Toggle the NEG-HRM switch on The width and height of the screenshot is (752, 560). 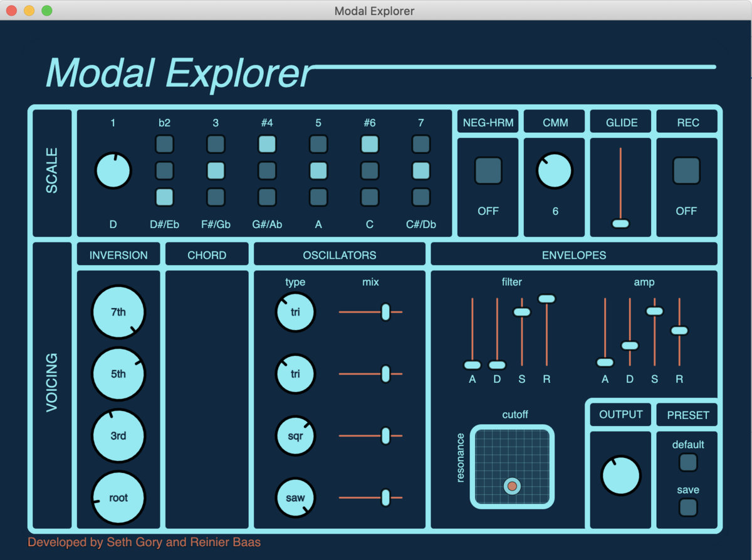coord(488,170)
